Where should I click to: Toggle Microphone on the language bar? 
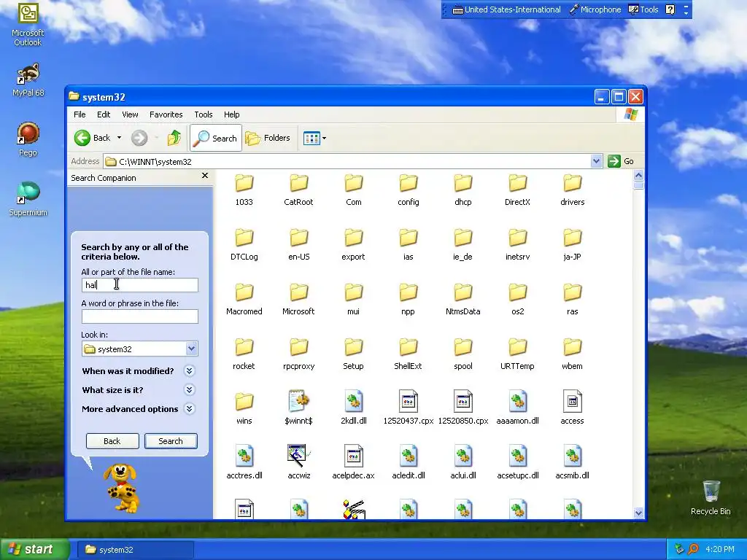coord(595,9)
